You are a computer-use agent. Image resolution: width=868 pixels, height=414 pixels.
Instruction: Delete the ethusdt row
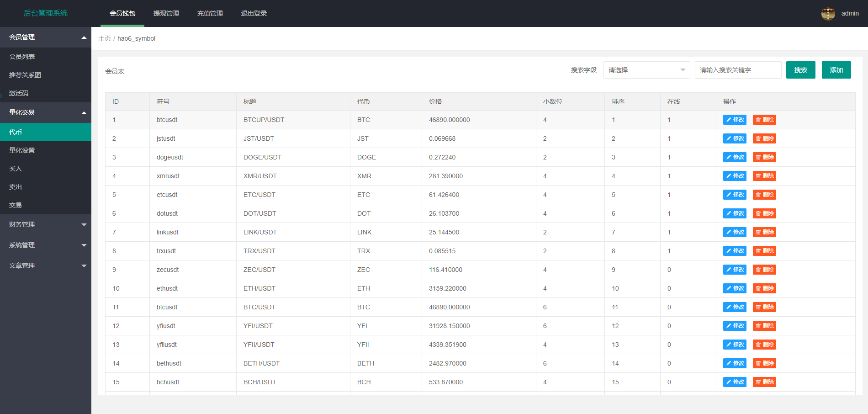coord(764,288)
